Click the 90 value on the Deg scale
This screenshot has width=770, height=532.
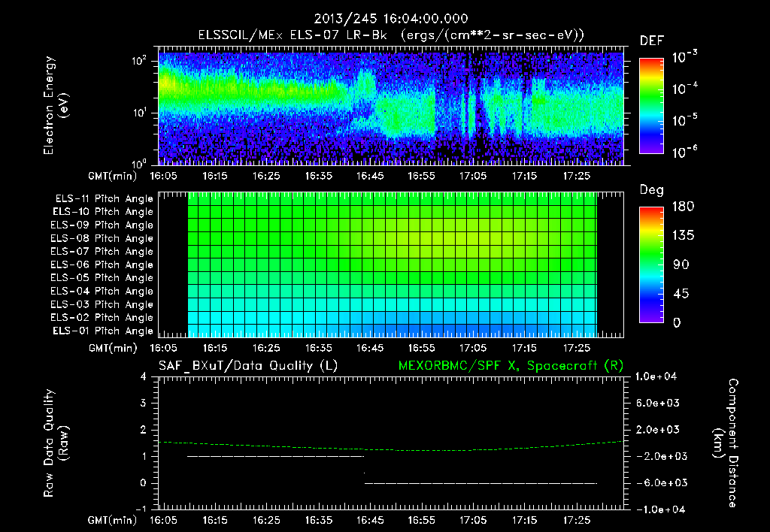pyautogui.click(x=681, y=265)
